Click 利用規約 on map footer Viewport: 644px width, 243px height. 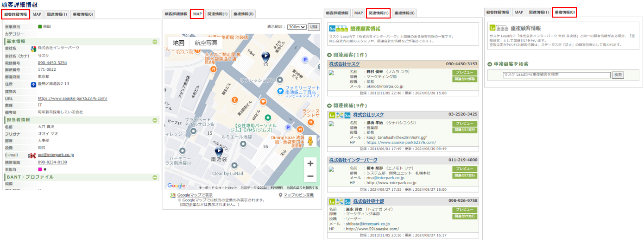pyautogui.click(x=277, y=188)
